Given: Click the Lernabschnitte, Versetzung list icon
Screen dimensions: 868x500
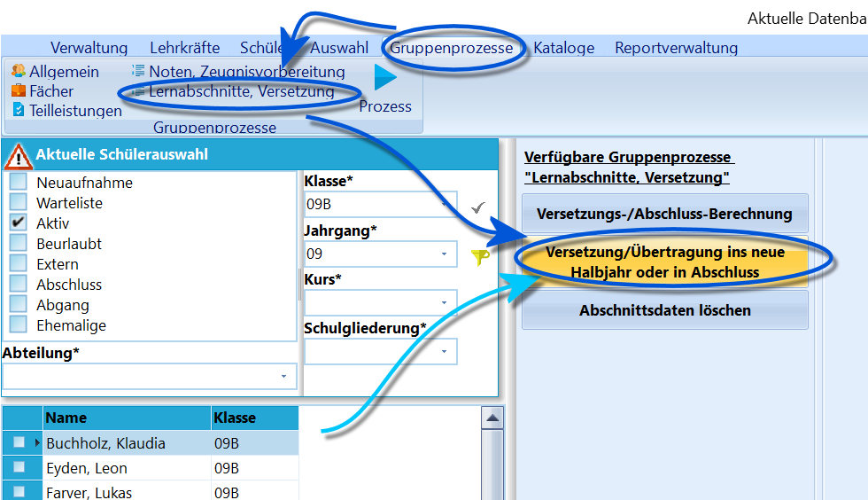Looking at the screenshot, I should pyautogui.click(x=138, y=91).
